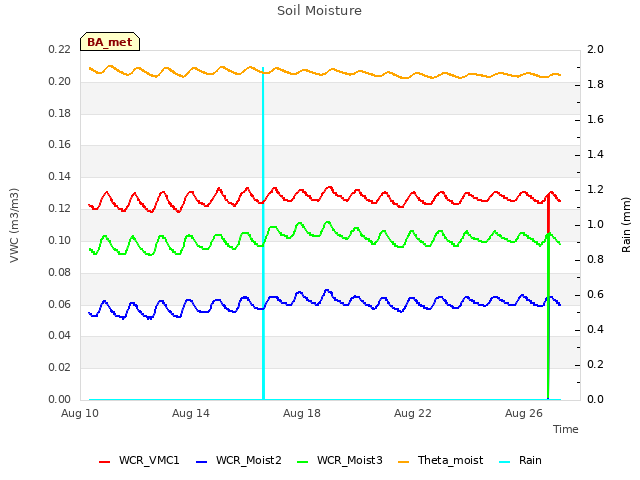Click the 0.16 left axis tick label
This screenshot has height=480, width=640.
pos(60,144)
